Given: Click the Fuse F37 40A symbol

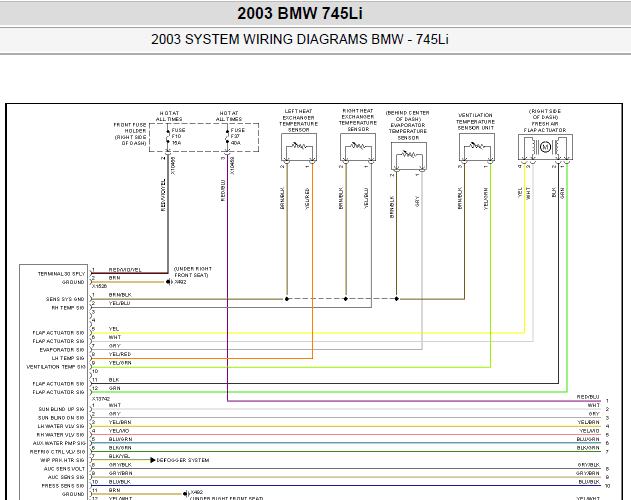Looking at the screenshot, I should pos(227,136).
